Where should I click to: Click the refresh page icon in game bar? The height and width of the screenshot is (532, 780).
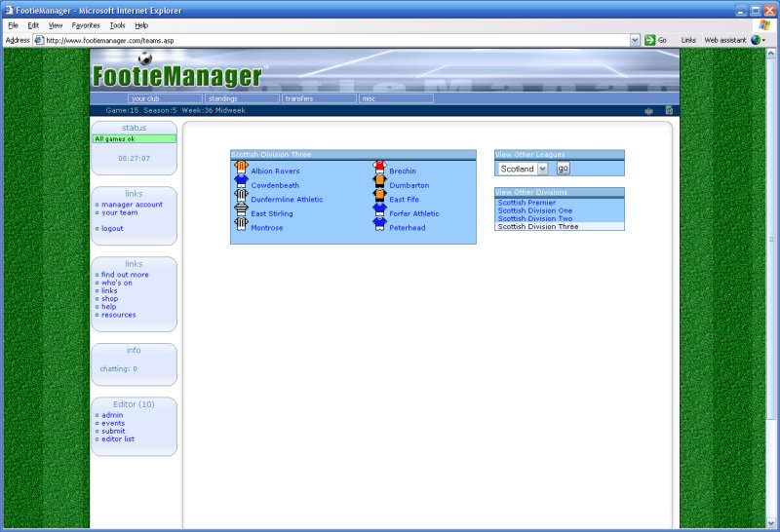[669, 110]
